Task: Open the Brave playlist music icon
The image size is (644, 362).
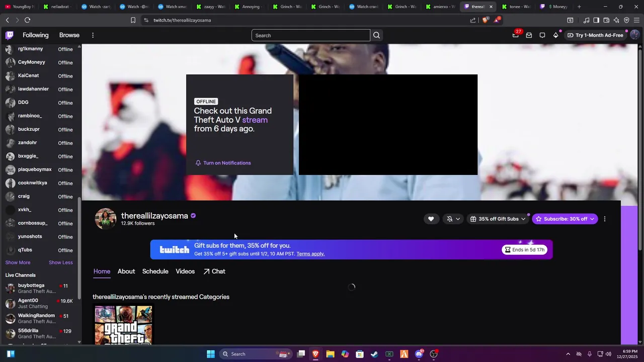Action: pos(586,20)
